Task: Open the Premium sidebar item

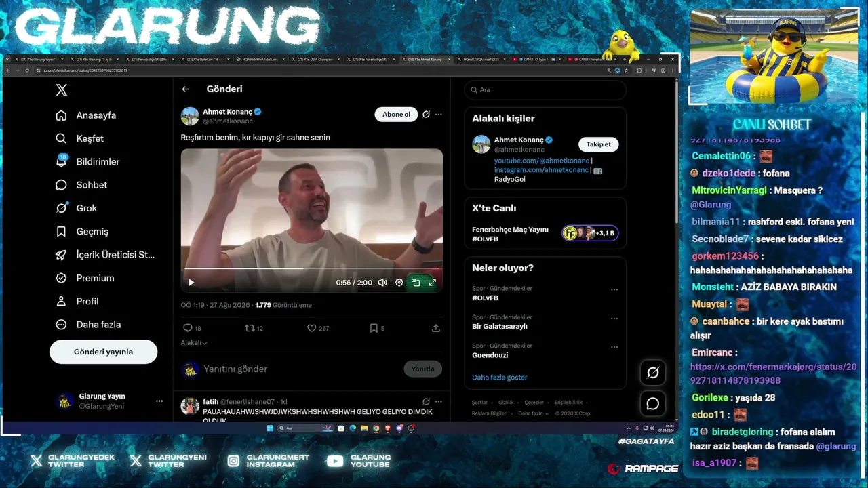Action: 85,278
